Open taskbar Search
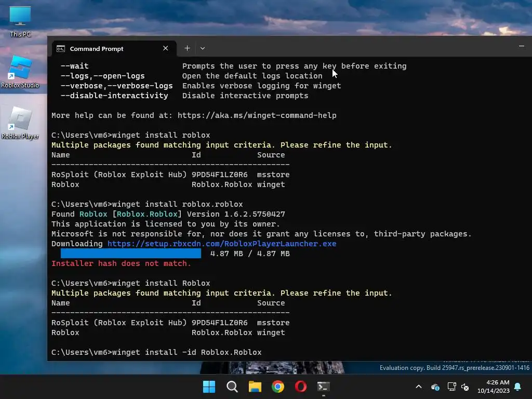The width and height of the screenshot is (532, 399). click(x=232, y=387)
